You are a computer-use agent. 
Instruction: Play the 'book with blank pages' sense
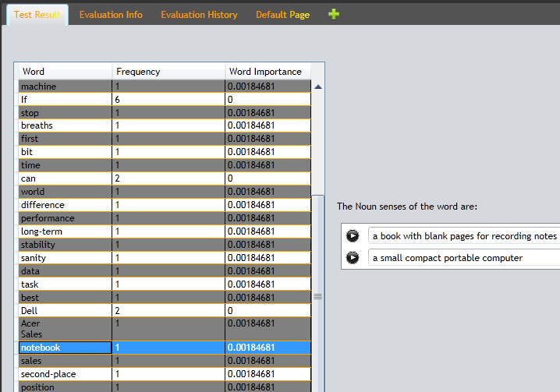353,235
